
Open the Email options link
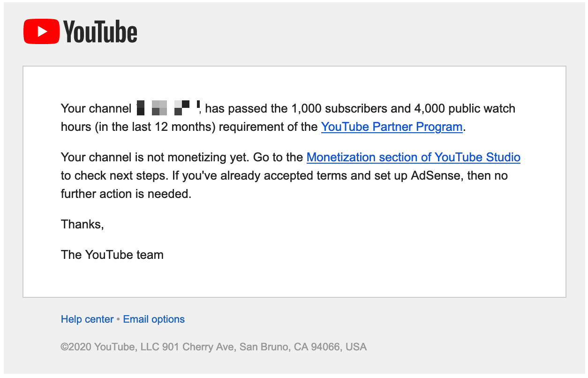point(154,319)
